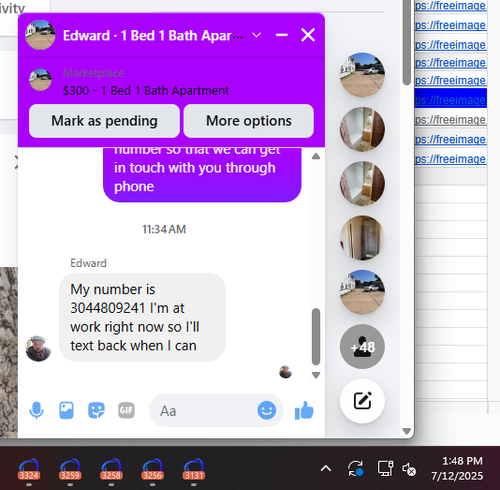
Task: Click the chat scroll up arrow
Action: pos(316,156)
